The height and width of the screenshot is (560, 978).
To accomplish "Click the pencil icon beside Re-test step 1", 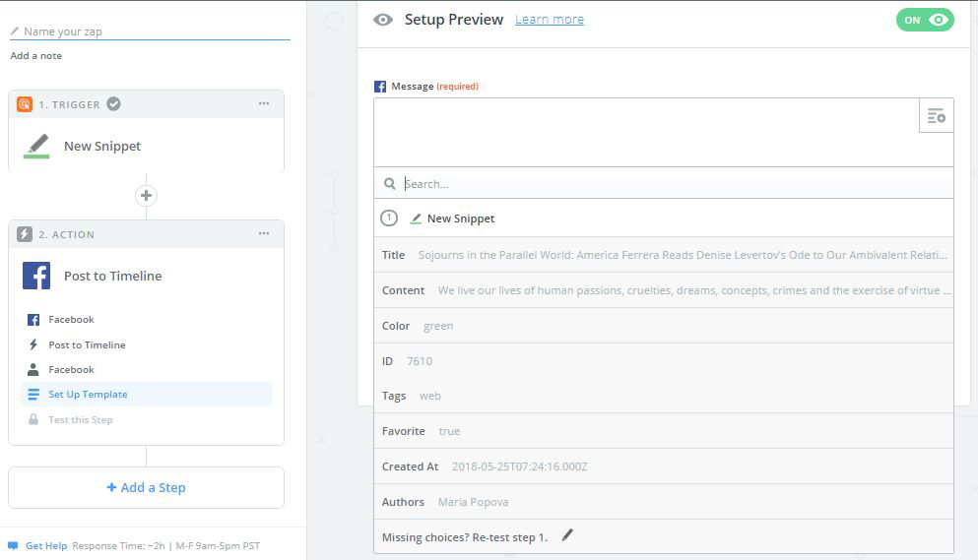I will pos(567,535).
